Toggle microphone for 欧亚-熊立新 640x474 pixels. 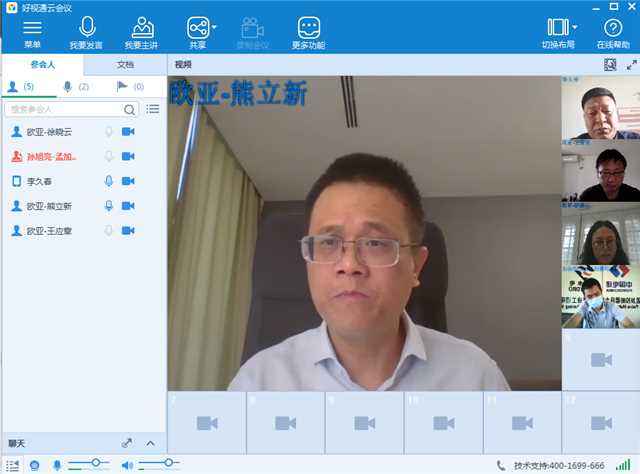tap(109, 206)
